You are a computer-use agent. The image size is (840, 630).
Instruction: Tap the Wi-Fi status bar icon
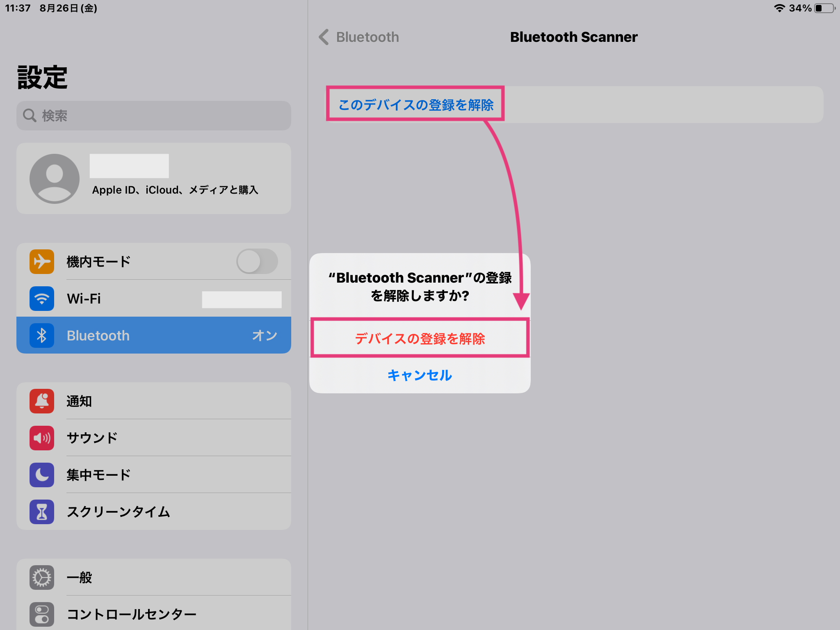779,8
